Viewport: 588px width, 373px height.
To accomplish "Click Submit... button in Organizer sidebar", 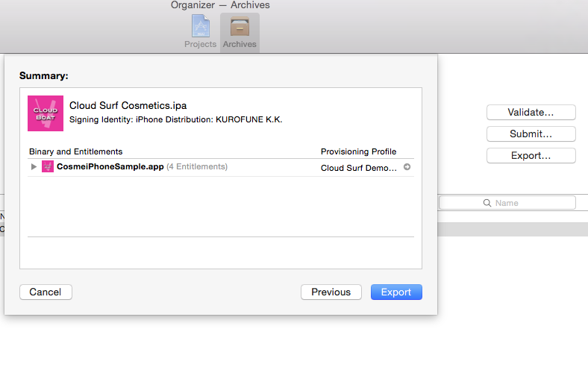I will (531, 134).
